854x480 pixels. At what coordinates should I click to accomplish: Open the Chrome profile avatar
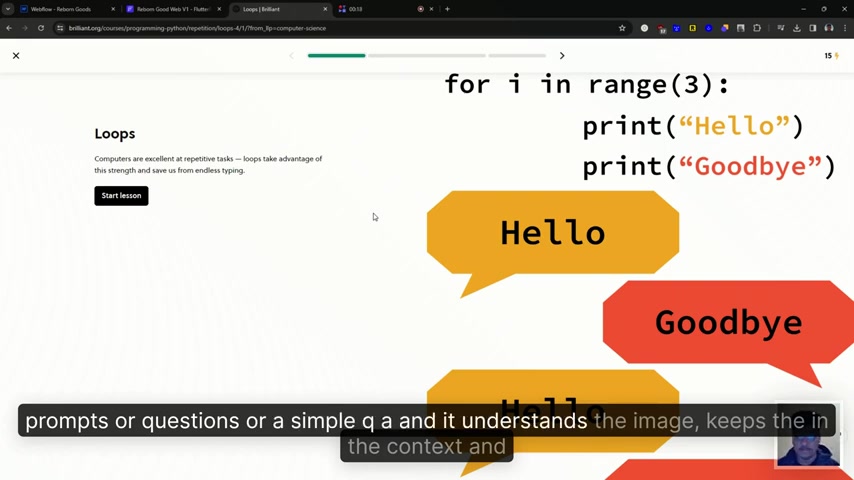pos(828,28)
